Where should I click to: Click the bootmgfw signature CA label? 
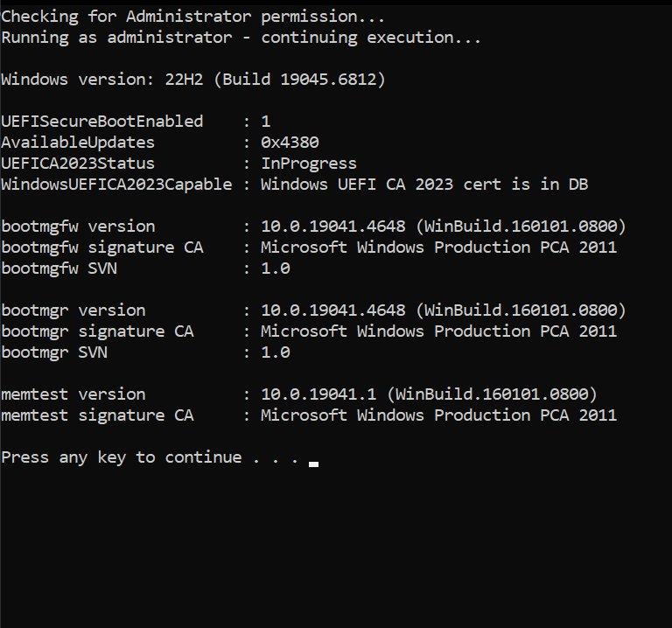(101, 248)
